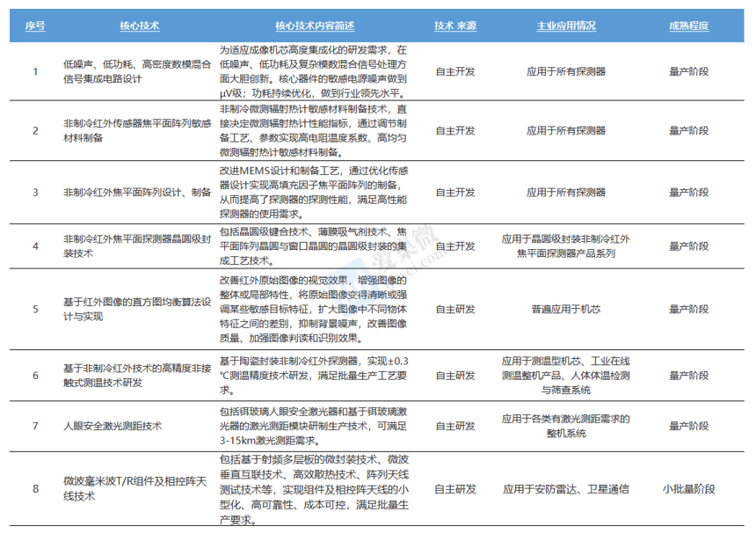Click the 技术来源 column header
This screenshot has height=534, width=756.
coord(455,26)
